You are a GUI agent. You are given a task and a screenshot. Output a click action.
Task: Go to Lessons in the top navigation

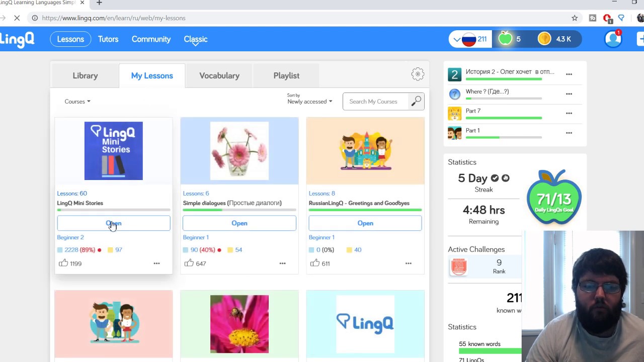[70, 39]
